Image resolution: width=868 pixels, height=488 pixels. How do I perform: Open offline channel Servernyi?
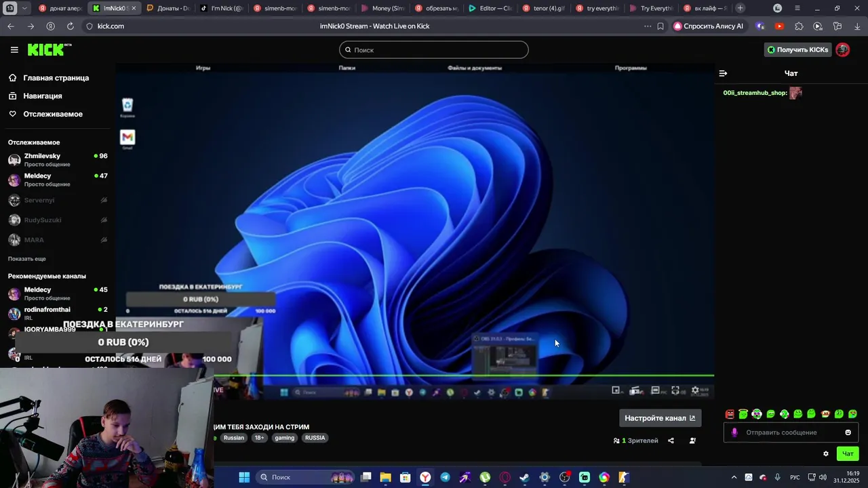click(x=58, y=201)
